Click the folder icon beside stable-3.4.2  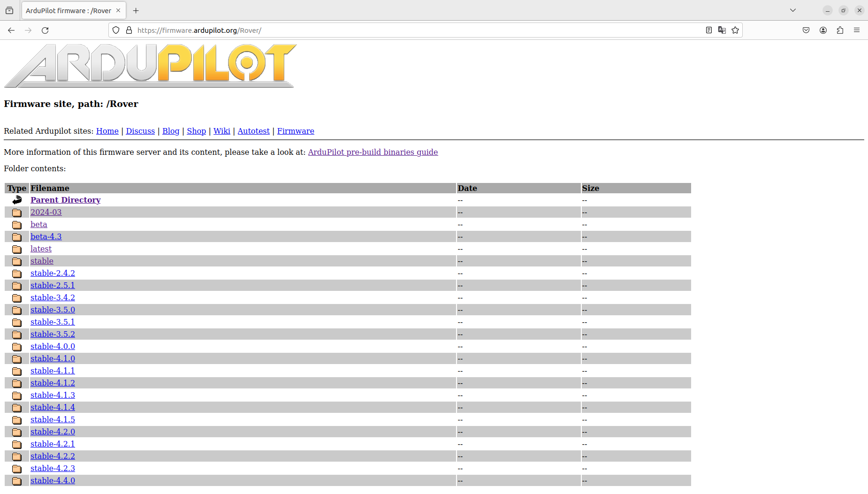pyautogui.click(x=17, y=298)
